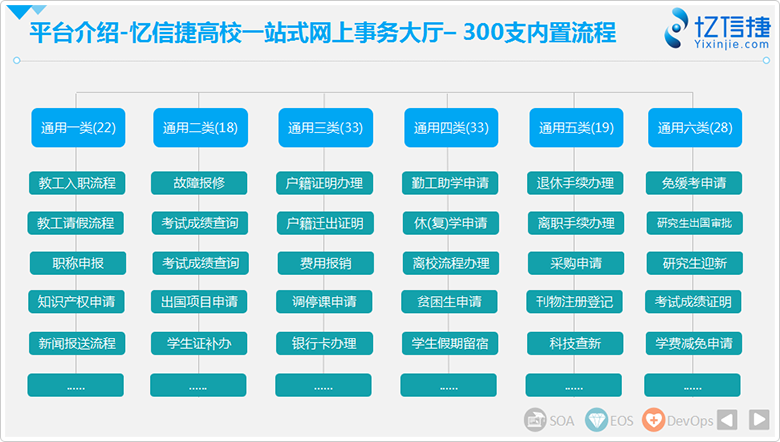Click the Yixinjie.com logo
The width and height of the screenshot is (780, 442).
[x=717, y=29]
